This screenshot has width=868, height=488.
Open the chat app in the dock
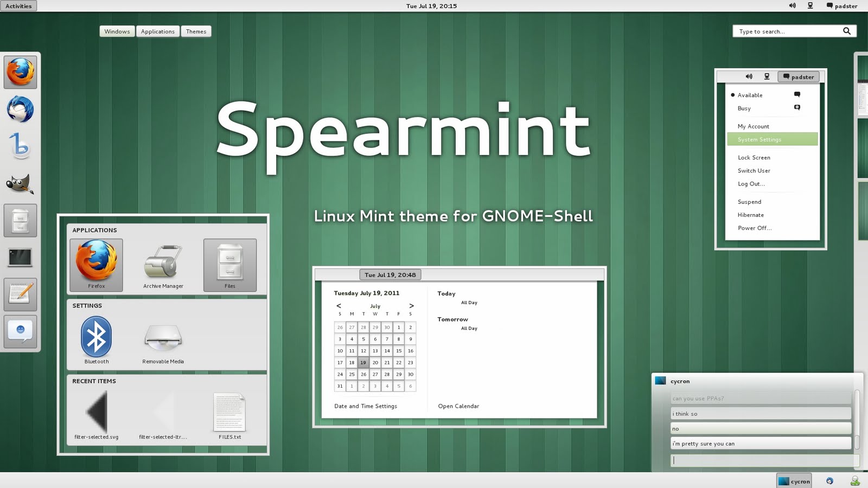[21, 331]
